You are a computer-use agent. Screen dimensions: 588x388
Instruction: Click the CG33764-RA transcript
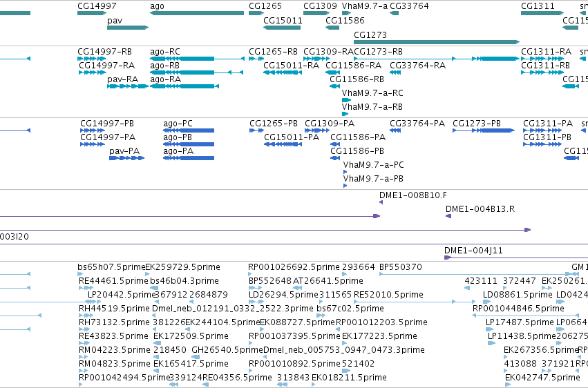395,72
